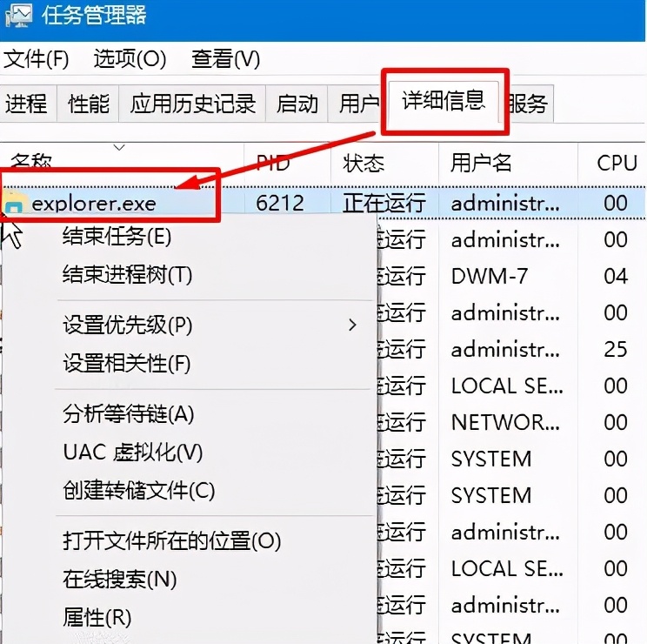Switch to the 进程 tab
The image size is (647, 644).
(27, 104)
